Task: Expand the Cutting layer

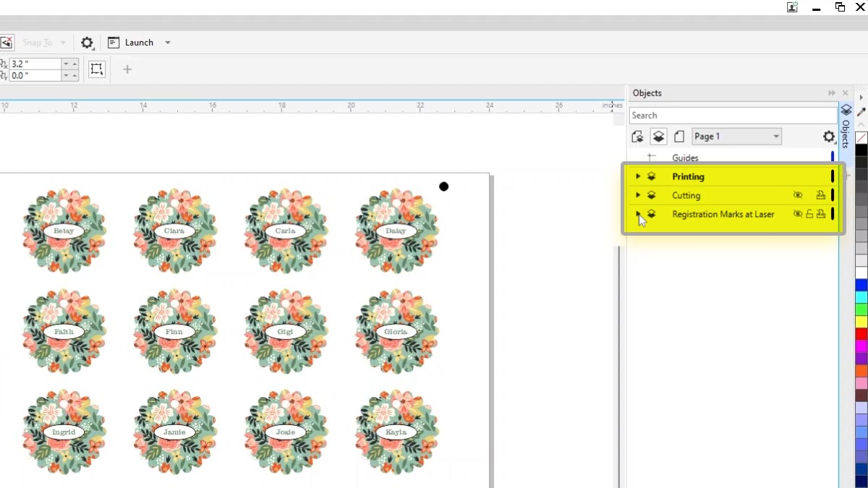Action: tap(637, 195)
